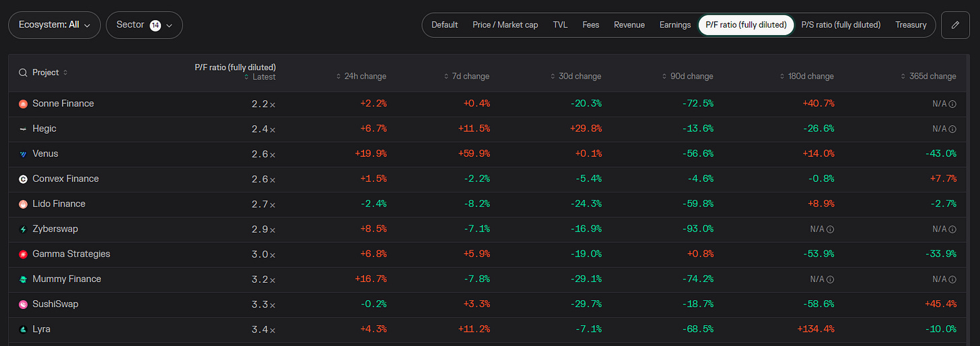The width and height of the screenshot is (980, 346).
Task: Open the Sector filter dropdown
Action: pyautogui.click(x=144, y=25)
